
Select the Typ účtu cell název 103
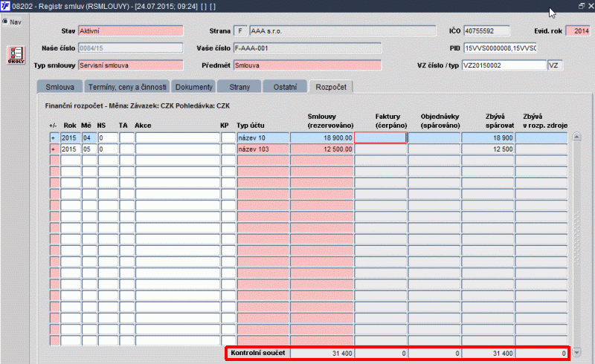point(263,149)
